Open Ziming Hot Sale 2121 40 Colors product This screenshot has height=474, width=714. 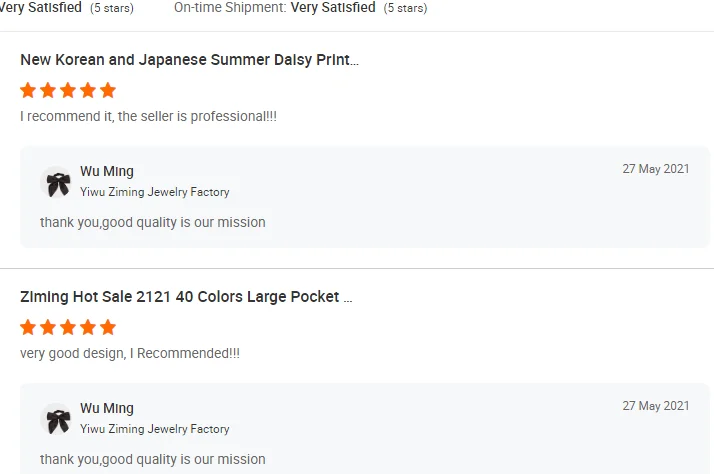tap(186, 297)
